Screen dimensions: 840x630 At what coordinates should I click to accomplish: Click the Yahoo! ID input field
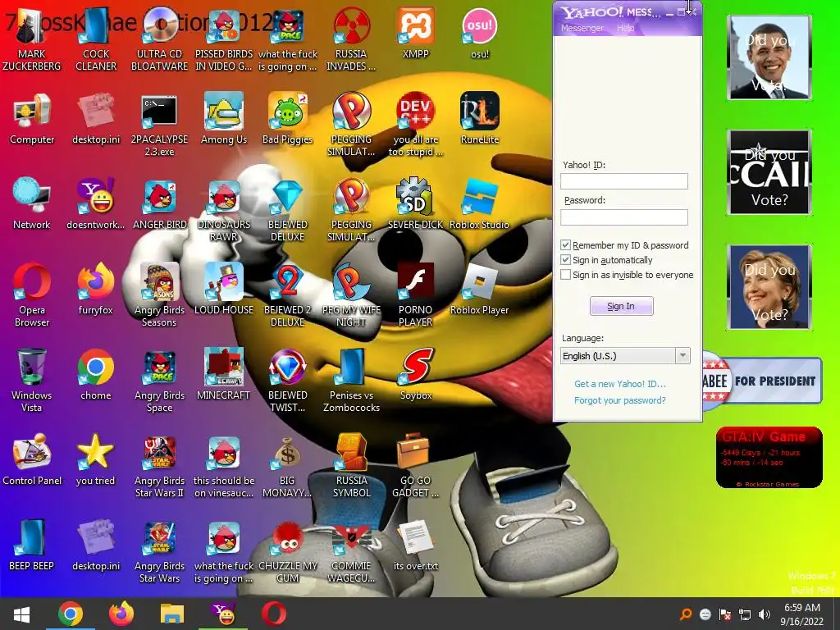[624, 181]
